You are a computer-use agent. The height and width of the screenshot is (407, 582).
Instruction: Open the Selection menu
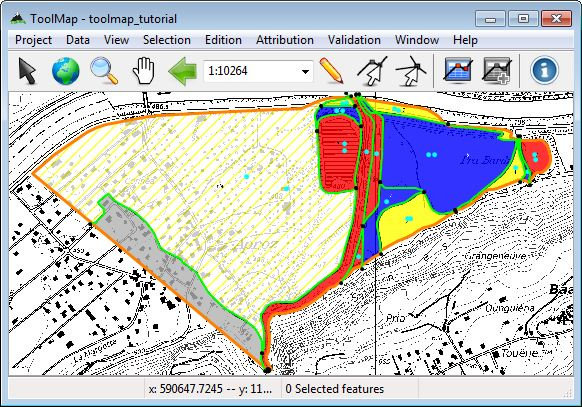point(167,40)
